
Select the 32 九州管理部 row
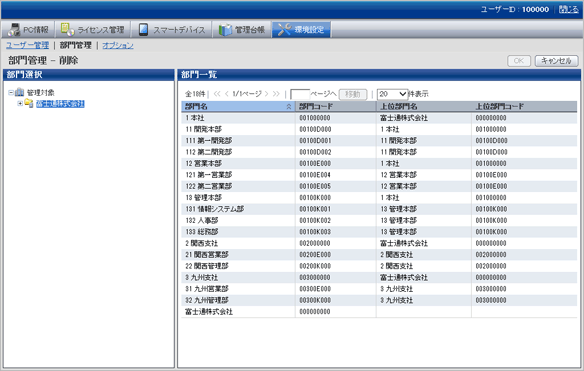point(379,300)
